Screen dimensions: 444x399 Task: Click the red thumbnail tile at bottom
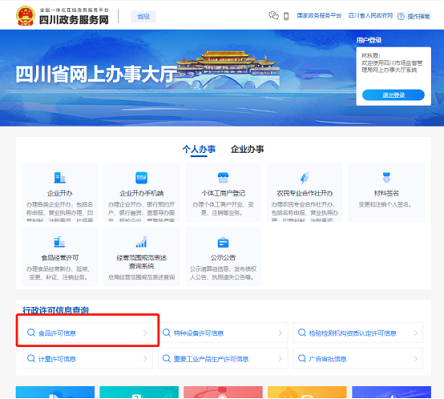tap(223, 392)
